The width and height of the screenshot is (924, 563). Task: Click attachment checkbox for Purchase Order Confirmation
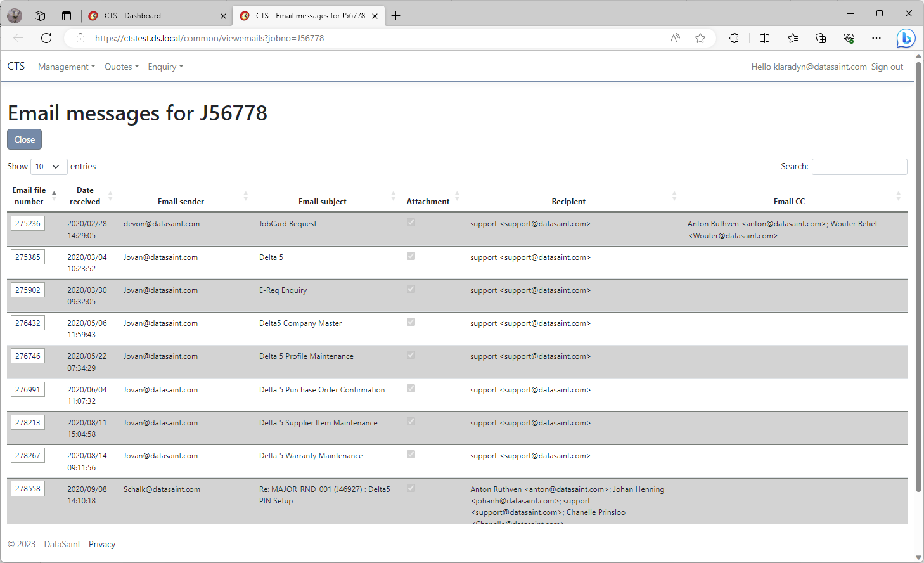pos(411,389)
